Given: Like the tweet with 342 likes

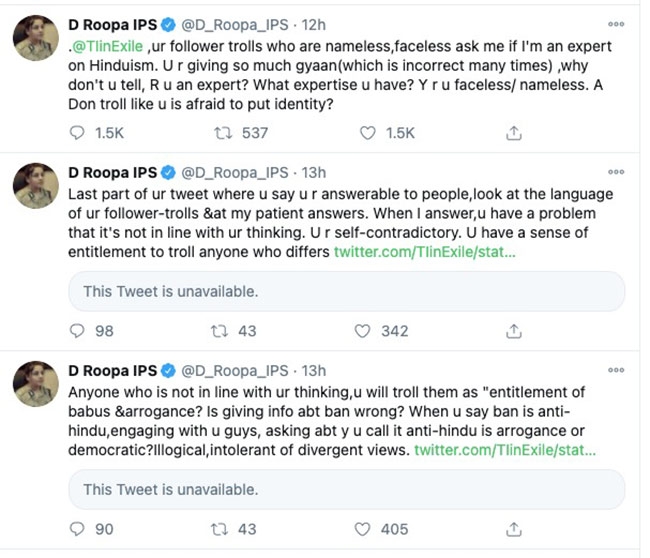Looking at the screenshot, I should click(x=367, y=331).
